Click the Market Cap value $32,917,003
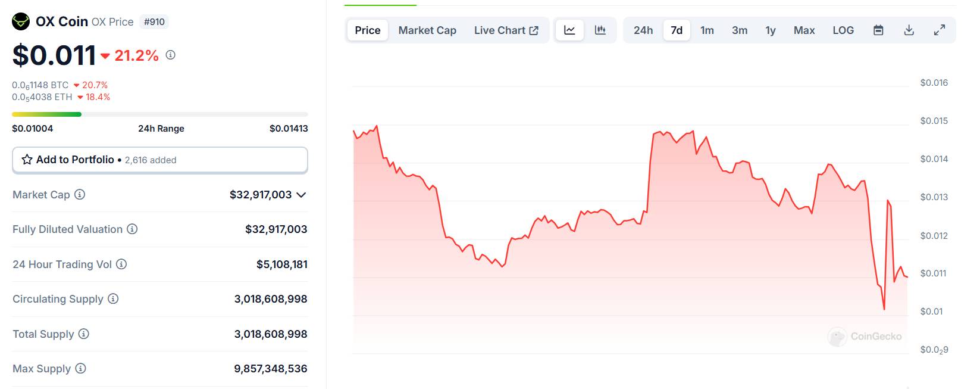Screen dimensions: 980x389 tap(261, 195)
